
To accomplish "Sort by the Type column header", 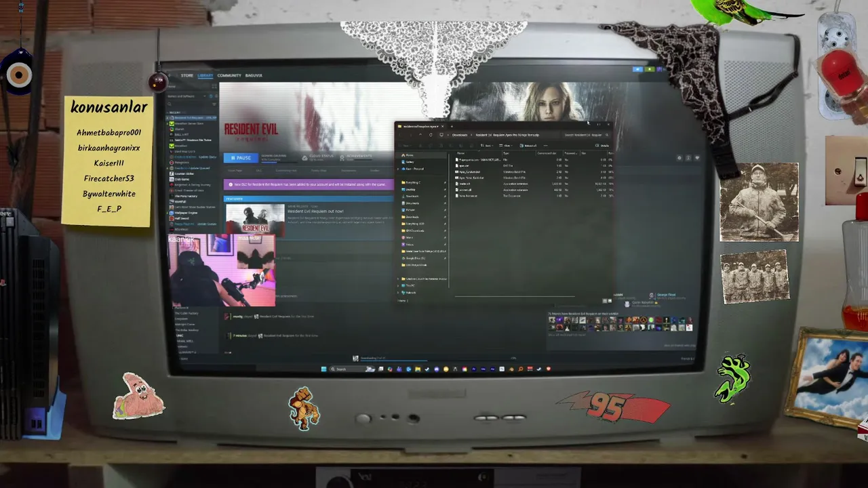I will point(506,153).
